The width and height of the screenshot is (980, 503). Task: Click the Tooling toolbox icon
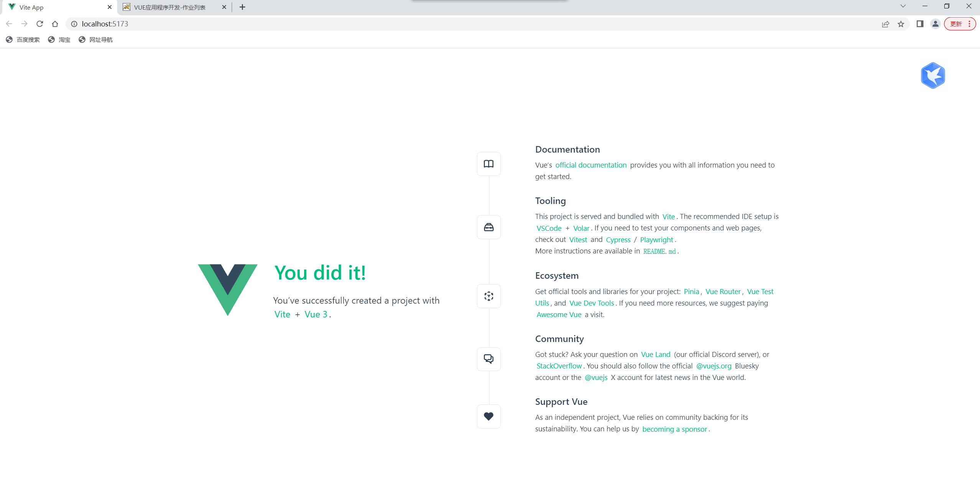pos(488,227)
